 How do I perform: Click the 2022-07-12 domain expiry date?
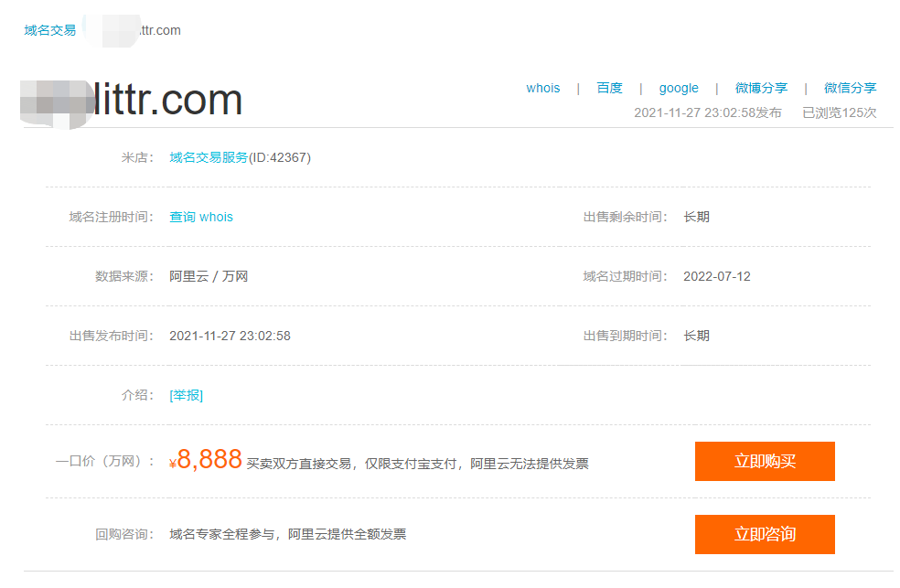tap(718, 276)
